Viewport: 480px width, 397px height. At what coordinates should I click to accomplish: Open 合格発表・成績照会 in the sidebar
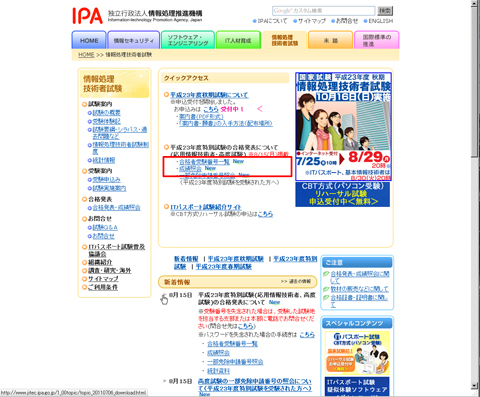[116, 208]
